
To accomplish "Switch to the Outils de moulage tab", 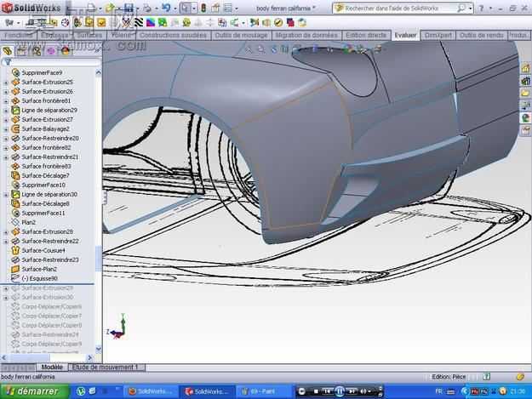I will point(241,35).
